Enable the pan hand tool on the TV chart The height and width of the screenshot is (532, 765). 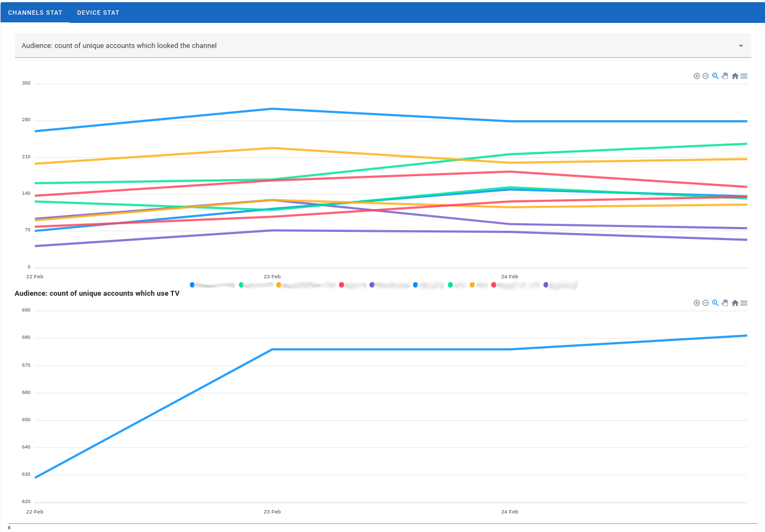coord(725,303)
